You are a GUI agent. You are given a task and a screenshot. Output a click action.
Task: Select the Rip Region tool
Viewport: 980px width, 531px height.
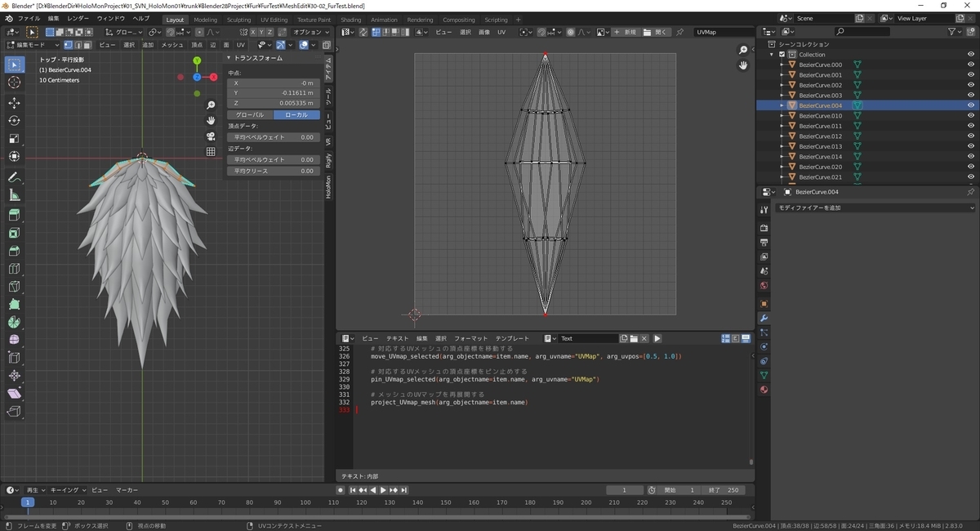(x=14, y=412)
